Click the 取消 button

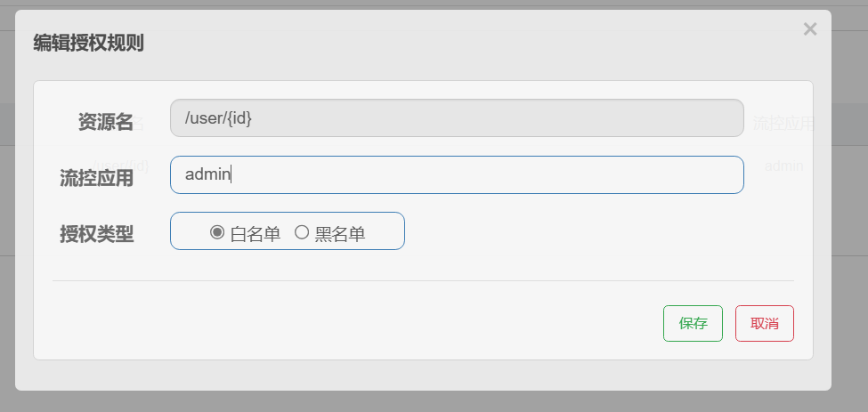coord(764,324)
